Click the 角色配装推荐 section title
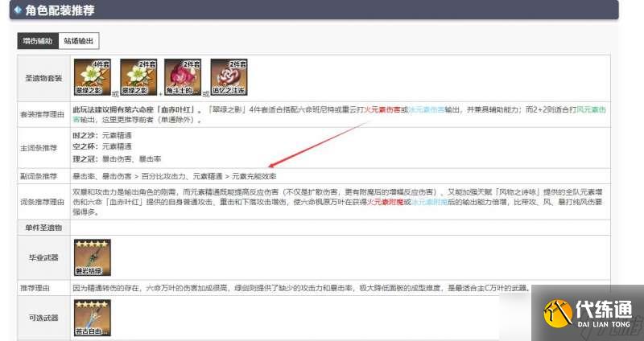This screenshot has height=341, width=644. pos(60,10)
